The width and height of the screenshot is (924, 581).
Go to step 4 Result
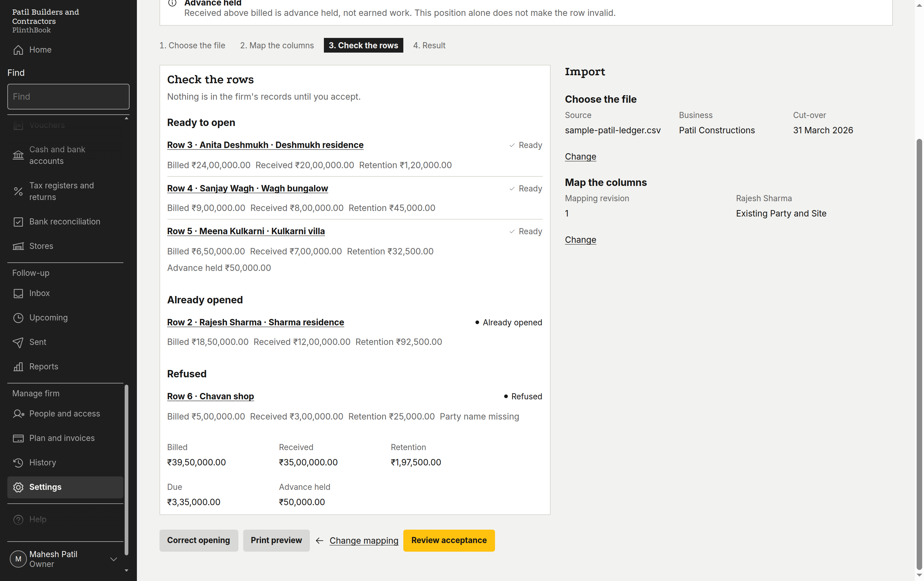tap(429, 45)
